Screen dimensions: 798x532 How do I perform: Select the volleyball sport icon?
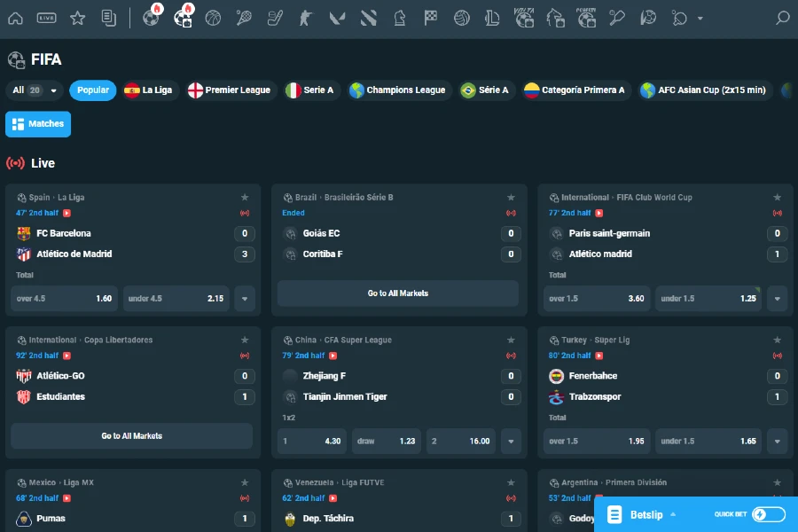tap(461, 17)
